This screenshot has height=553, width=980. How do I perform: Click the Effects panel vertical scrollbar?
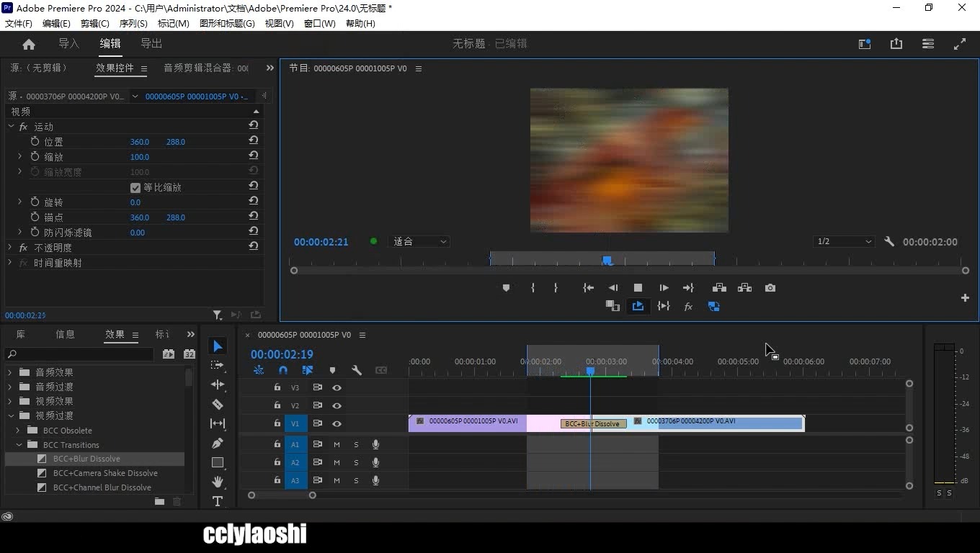(189, 377)
